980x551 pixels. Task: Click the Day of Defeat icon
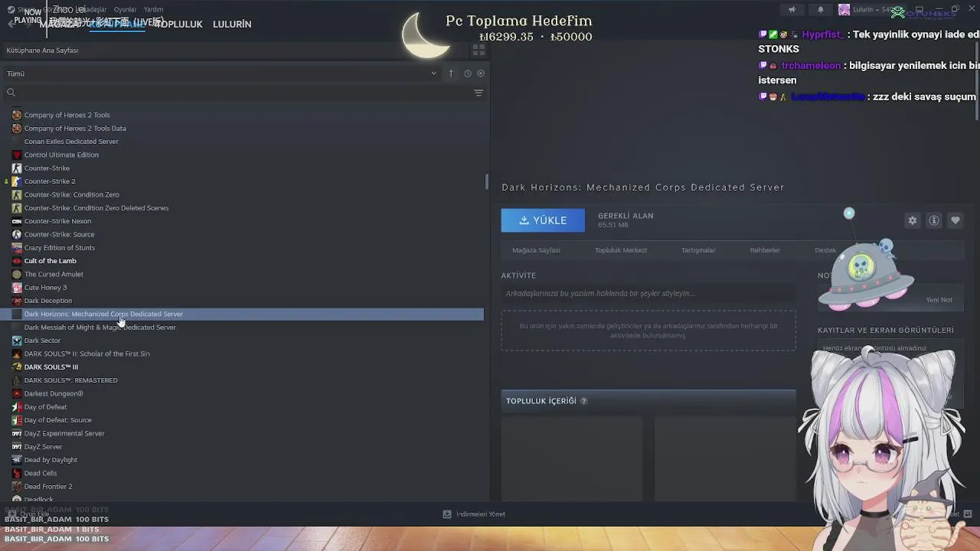click(x=17, y=407)
